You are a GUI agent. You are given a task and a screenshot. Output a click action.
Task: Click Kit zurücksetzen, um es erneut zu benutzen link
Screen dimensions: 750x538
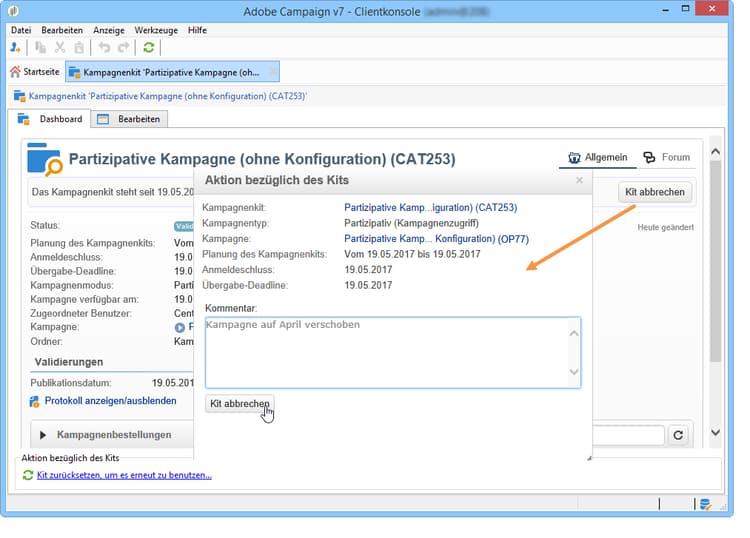point(124,475)
